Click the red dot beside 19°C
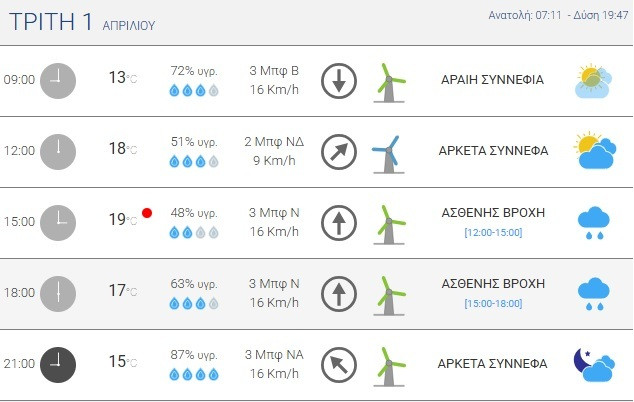This screenshot has height=402, width=634. point(147,213)
